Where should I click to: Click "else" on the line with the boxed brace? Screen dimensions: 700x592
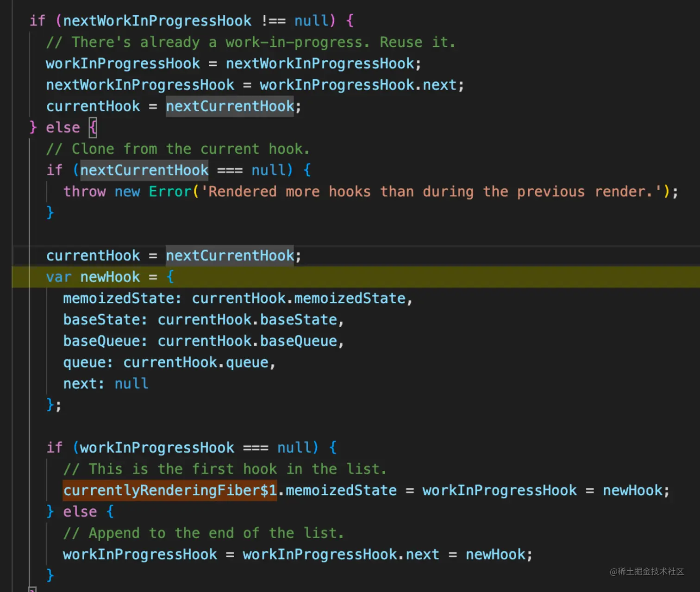pos(63,127)
